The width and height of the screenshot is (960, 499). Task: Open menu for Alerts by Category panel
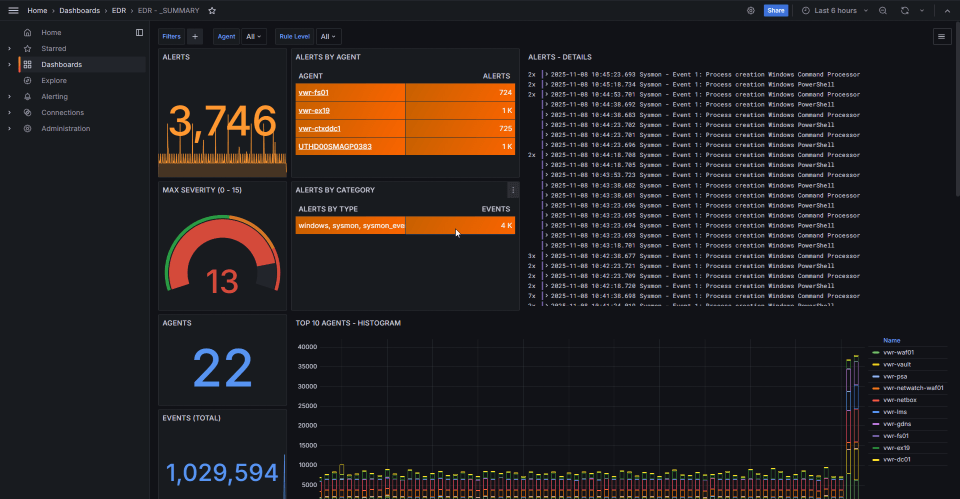click(513, 190)
